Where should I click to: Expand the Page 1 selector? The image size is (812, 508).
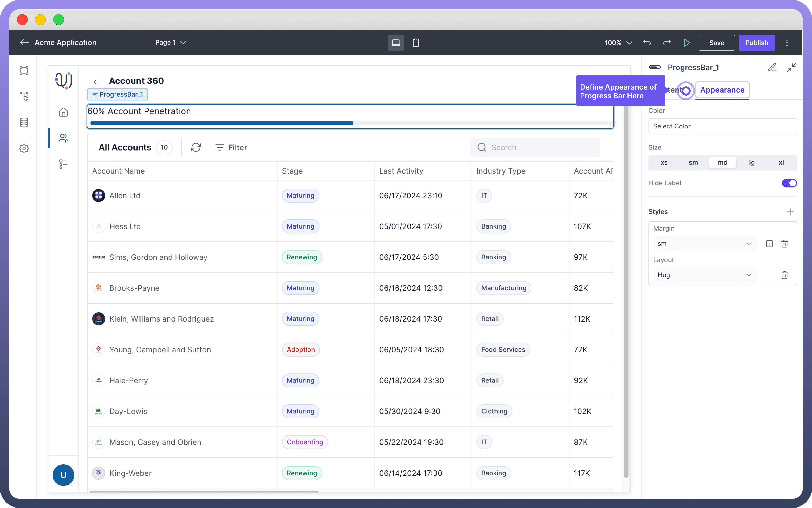pos(170,43)
